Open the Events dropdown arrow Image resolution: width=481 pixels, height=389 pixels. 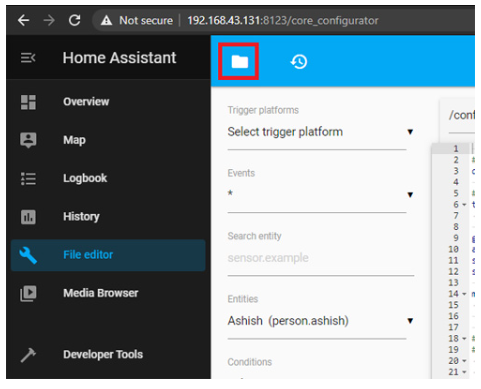click(410, 195)
